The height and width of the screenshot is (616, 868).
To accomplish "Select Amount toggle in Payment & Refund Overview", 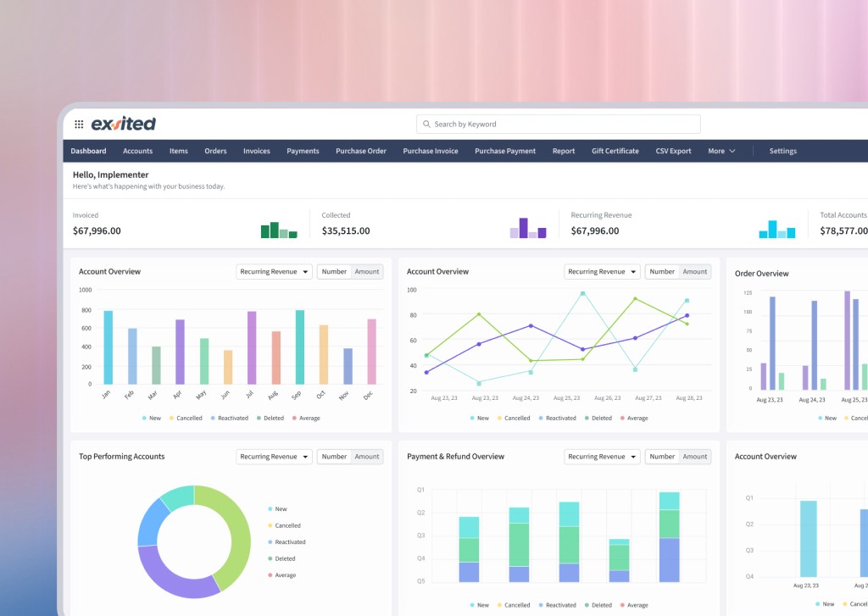I will (695, 457).
